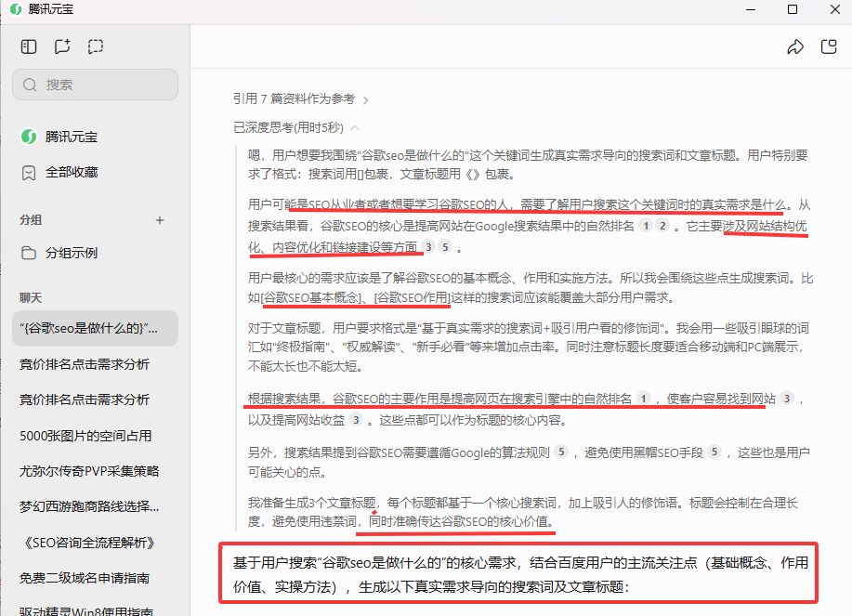This screenshot has height=616, width=852.
Task: Click the magnifier icon in search box
Action: tap(30, 85)
